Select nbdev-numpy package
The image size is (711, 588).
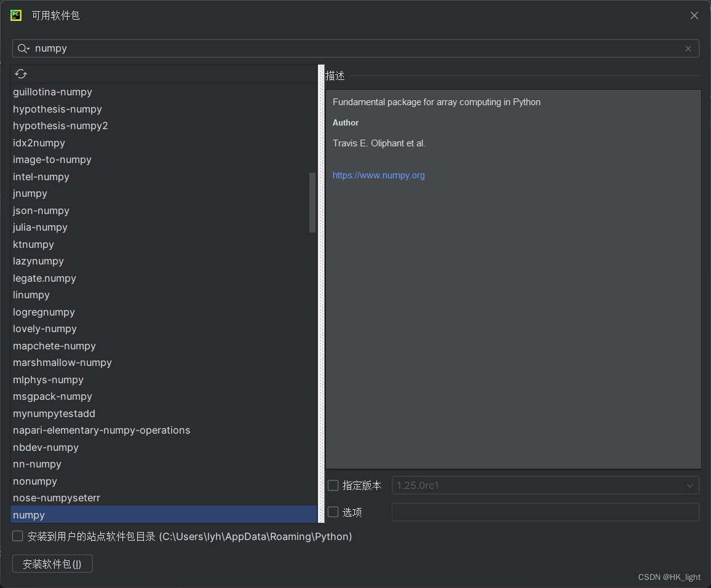click(x=164, y=448)
